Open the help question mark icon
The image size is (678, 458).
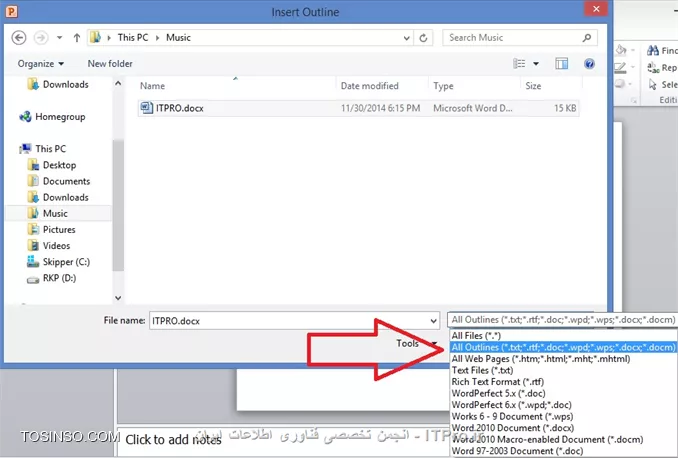pyautogui.click(x=589, y=64)
